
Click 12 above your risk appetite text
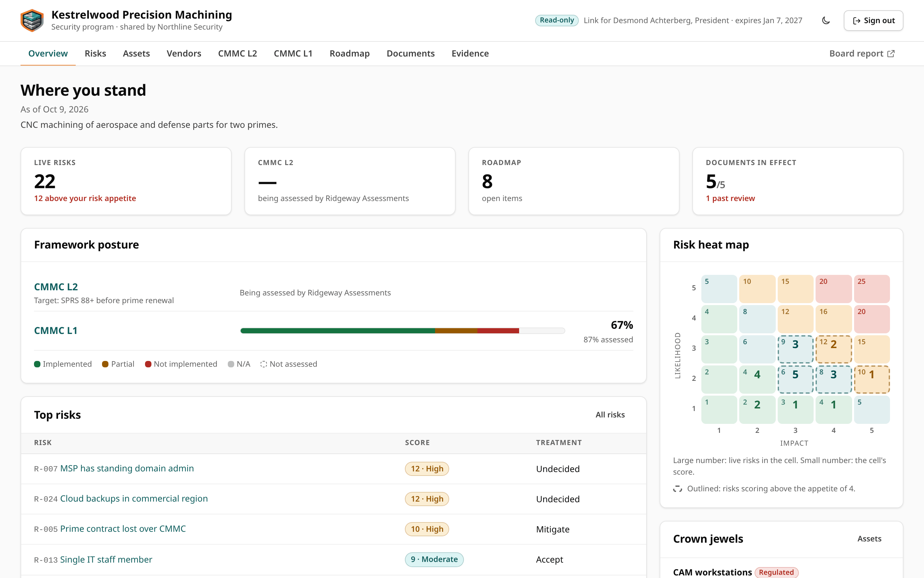click(x=85, y=198)
